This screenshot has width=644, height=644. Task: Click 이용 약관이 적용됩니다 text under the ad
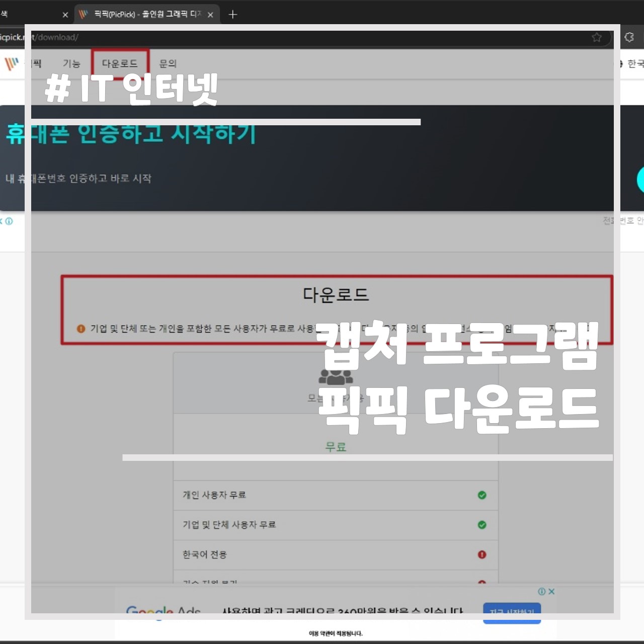336,633
